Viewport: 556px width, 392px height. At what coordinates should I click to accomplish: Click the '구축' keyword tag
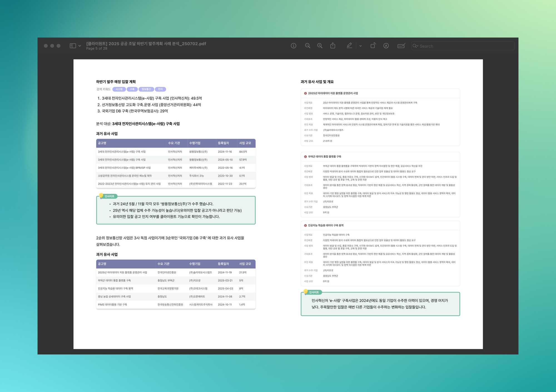132,89
